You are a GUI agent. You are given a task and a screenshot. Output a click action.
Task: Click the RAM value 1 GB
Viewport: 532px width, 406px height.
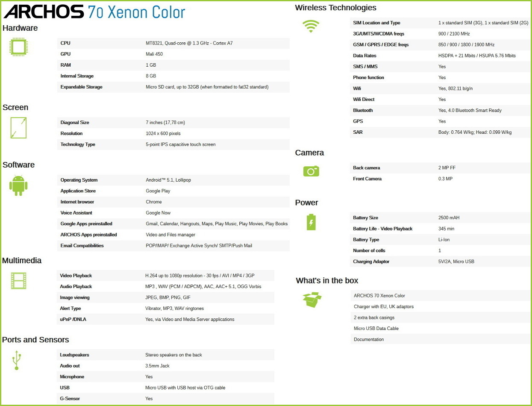(x=151, y=65)
